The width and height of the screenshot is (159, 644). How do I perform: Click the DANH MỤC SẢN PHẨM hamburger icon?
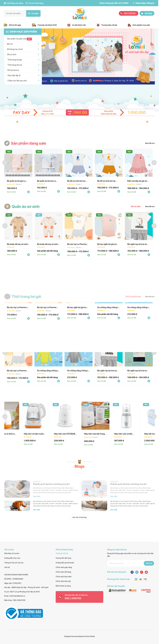(x=7, y=32)
